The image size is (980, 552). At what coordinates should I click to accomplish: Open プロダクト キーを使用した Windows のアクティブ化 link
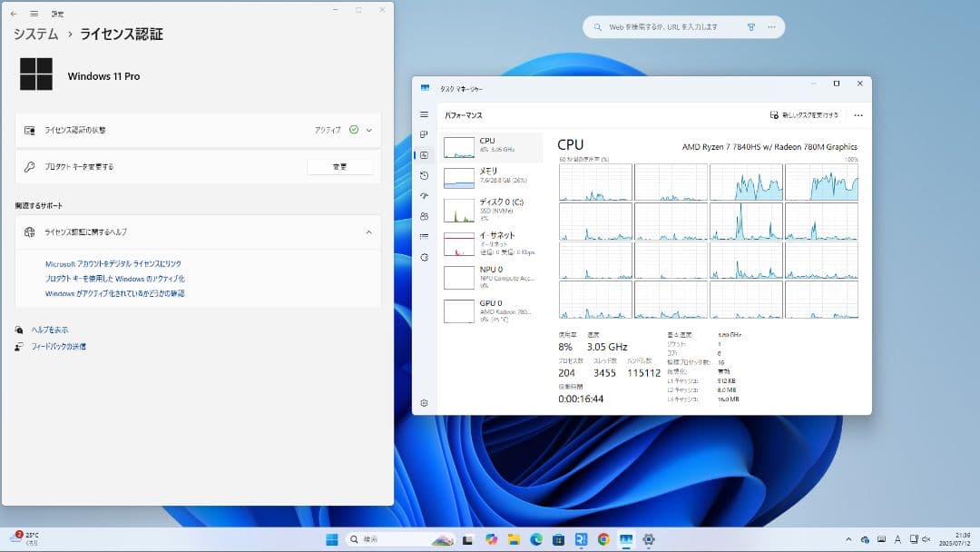coord(115,279)
